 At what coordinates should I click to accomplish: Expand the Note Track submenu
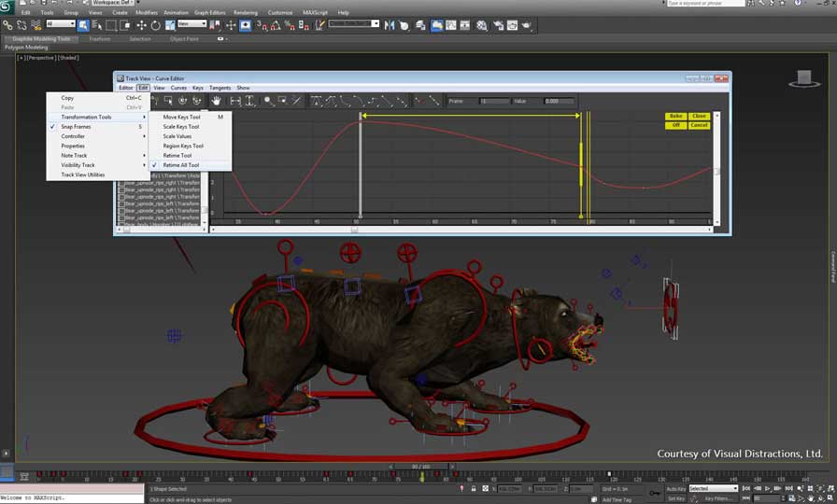(96, 155)
